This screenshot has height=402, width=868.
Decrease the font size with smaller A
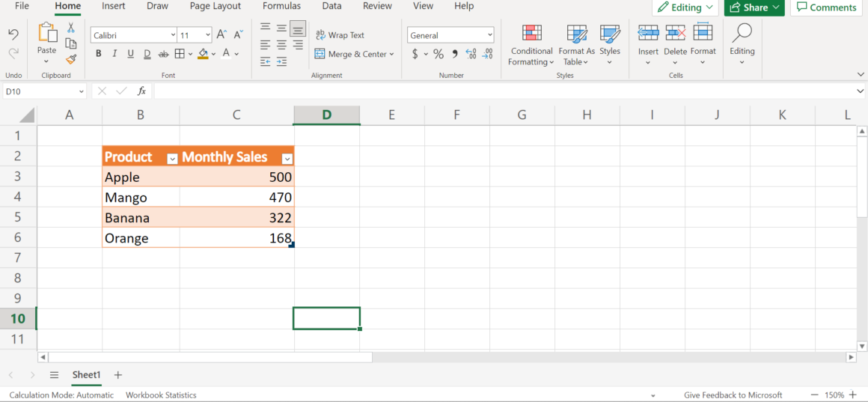coord(238,35)
